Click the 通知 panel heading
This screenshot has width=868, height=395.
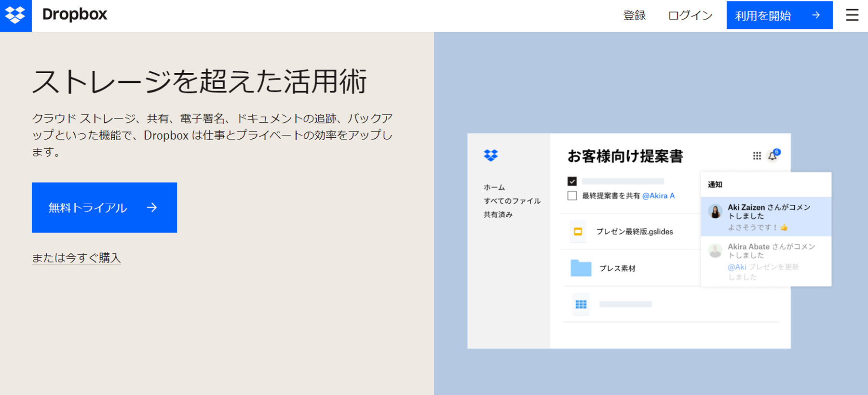715,184
